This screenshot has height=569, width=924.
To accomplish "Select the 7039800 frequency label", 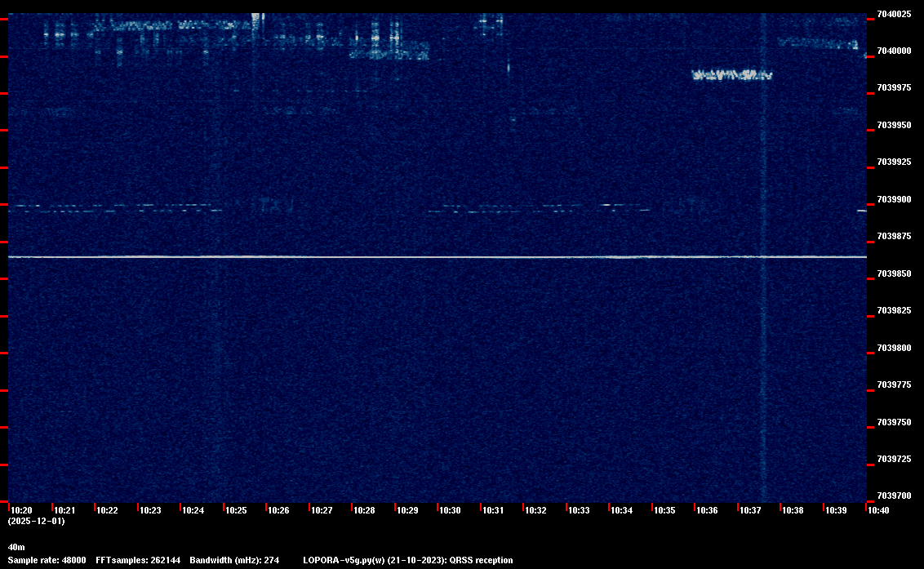I will click(894, 348).
